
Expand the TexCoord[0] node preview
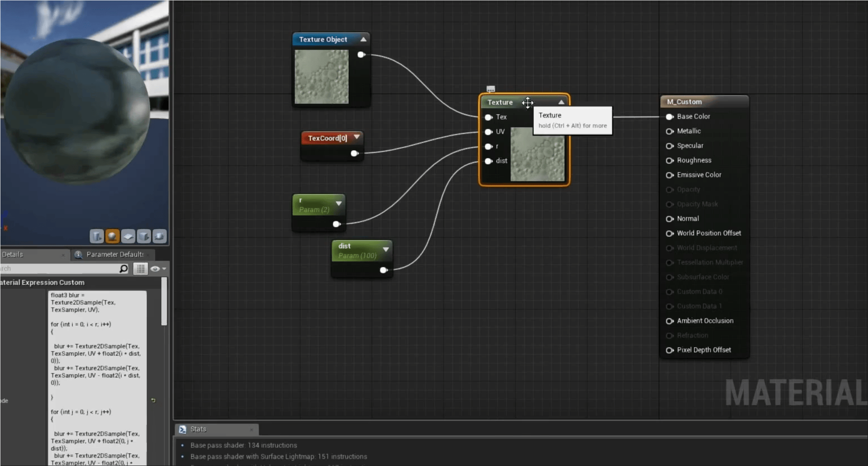coord(357,137)
